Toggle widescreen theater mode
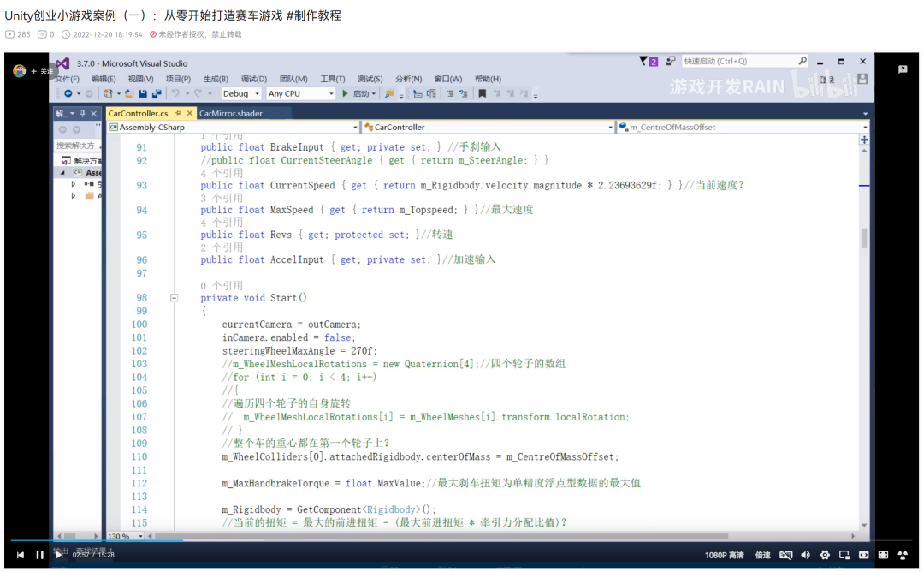The image size is (924, 572). [x=864, y=555]
